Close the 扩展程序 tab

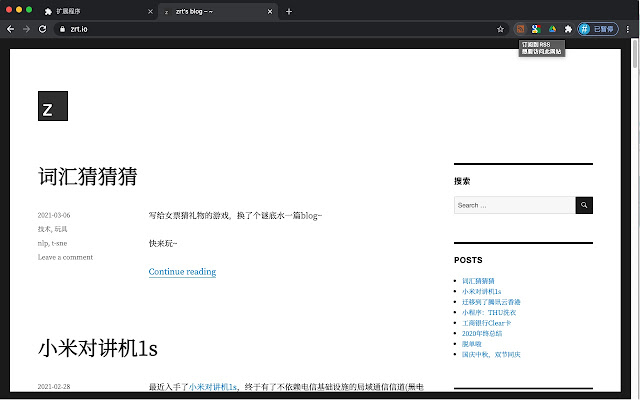click(150, 11)
